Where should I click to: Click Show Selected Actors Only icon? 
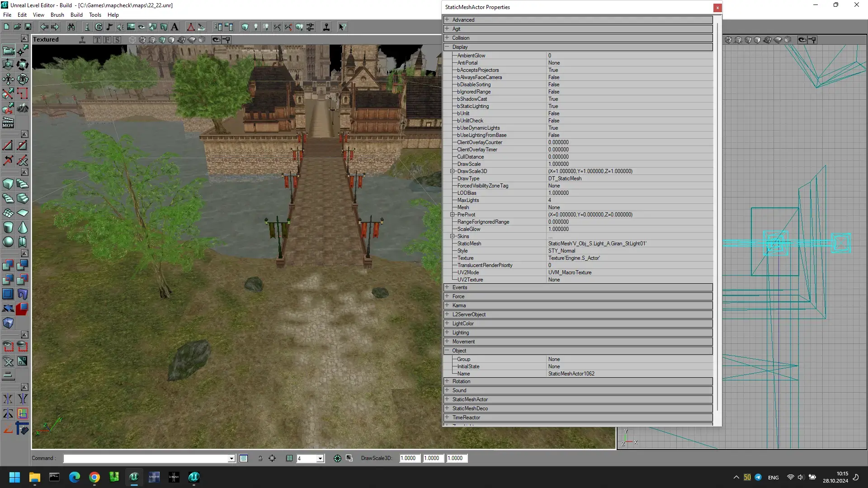point(8,347)
